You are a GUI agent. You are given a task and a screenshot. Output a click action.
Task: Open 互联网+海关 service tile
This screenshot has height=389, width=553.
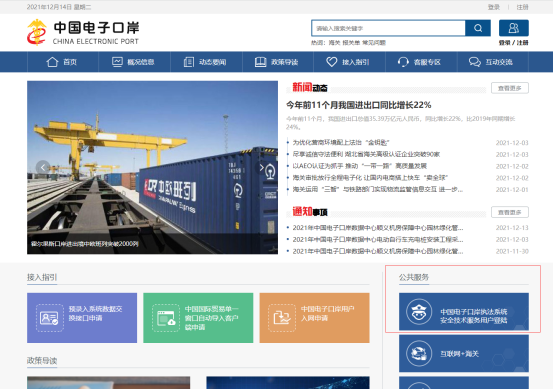464,353
